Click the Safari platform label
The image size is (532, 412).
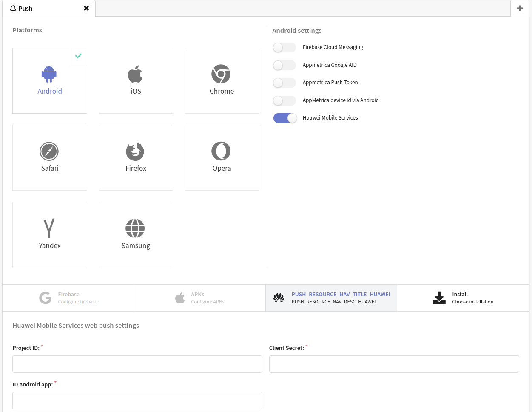click(50, 168)
